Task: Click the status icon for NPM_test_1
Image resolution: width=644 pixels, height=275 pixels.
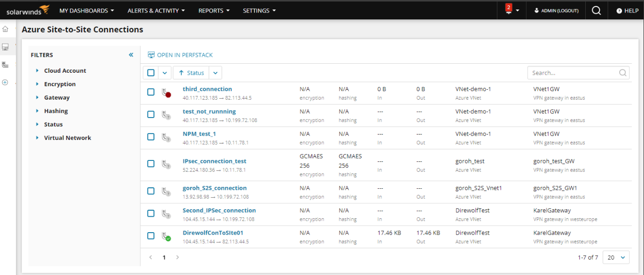Action: pyautogui.click(x=166, y=137)
